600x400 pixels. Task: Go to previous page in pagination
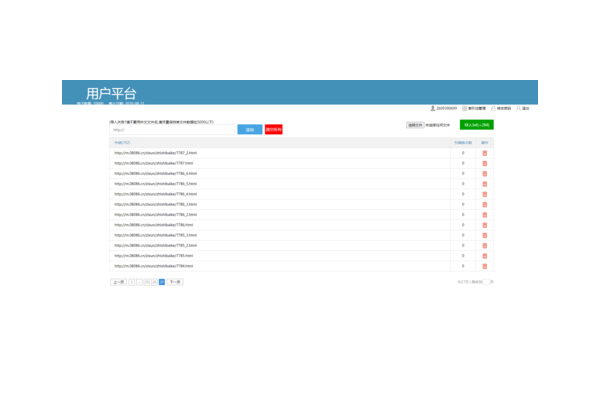[x=118, y=282]
